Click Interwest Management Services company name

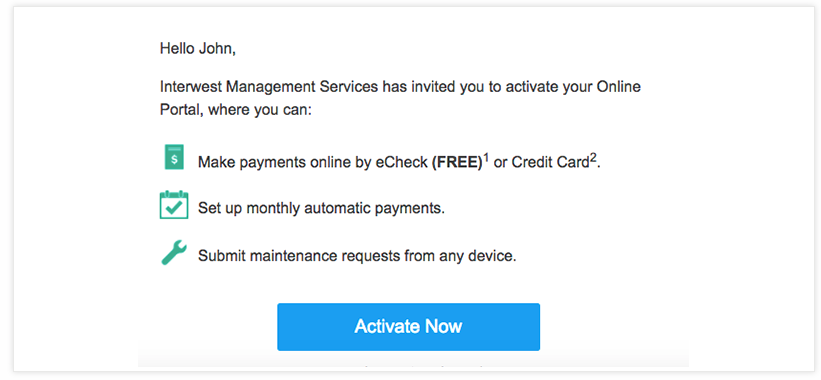click(269, 87)
